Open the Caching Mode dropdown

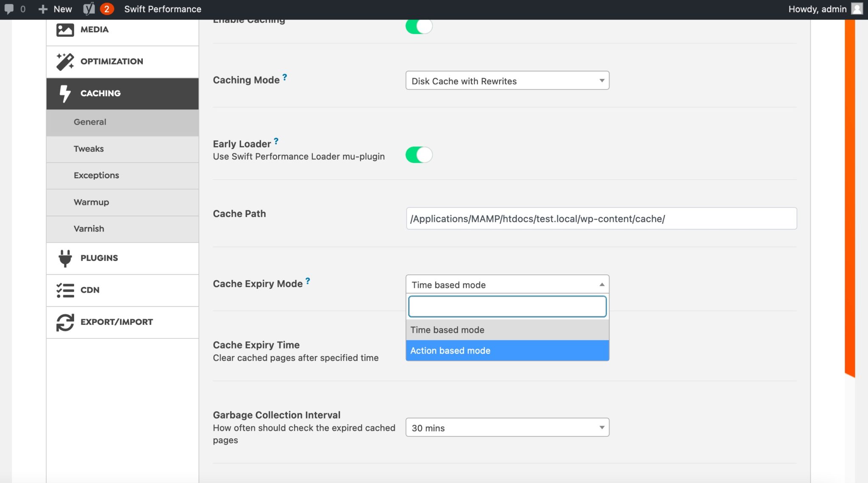(507, 81)
